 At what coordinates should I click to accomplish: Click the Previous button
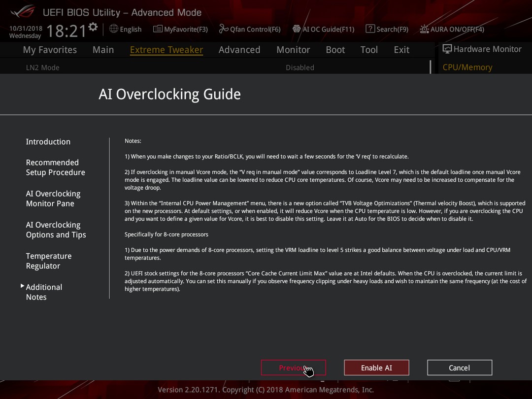click(x=294, y=368)
